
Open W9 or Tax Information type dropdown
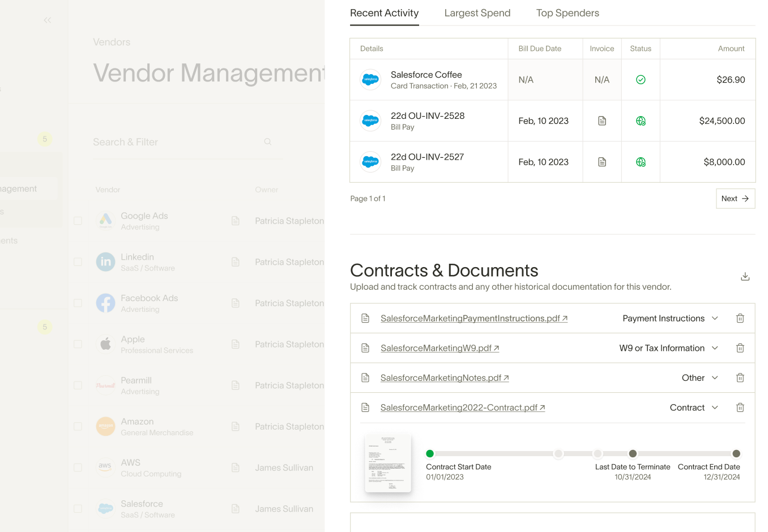click(x=669, y=348)
